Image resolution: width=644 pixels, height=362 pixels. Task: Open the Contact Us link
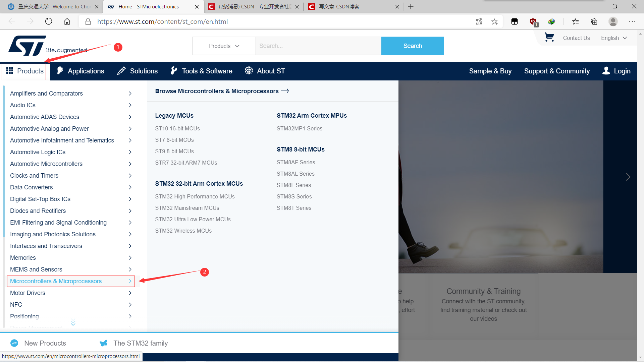576,38
